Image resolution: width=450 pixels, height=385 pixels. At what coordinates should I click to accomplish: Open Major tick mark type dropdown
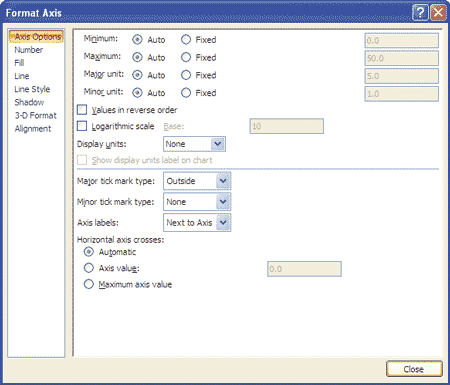[197, 181]
